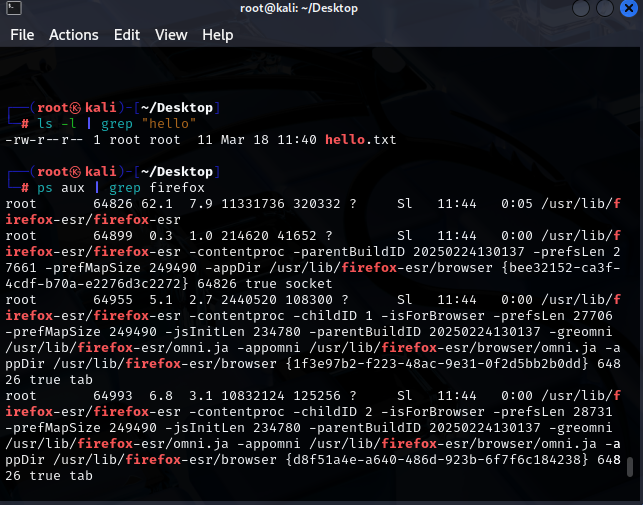The width and height of the screenshot is (643, 505).
Task: Click '-prefsLen 27706' text
Action: (553, 316)
